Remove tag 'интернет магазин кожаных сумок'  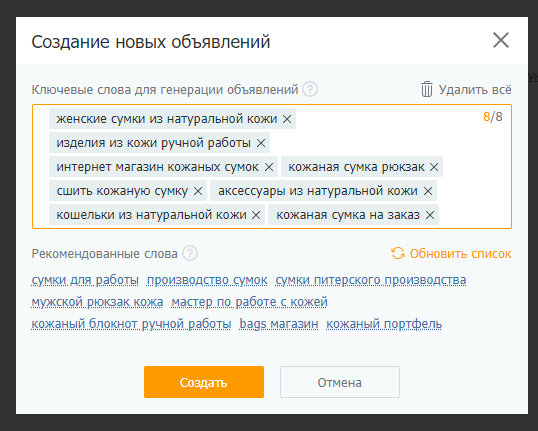pos(269,167)
